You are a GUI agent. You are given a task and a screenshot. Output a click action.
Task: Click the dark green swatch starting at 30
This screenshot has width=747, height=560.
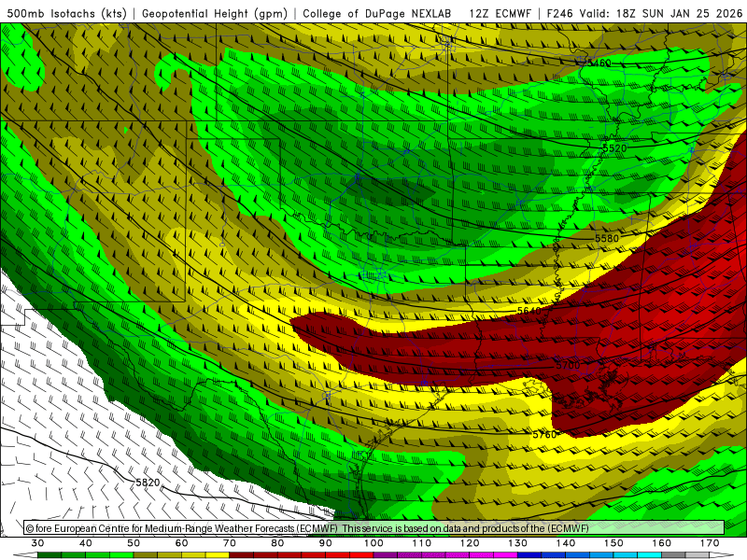[49, 555]
